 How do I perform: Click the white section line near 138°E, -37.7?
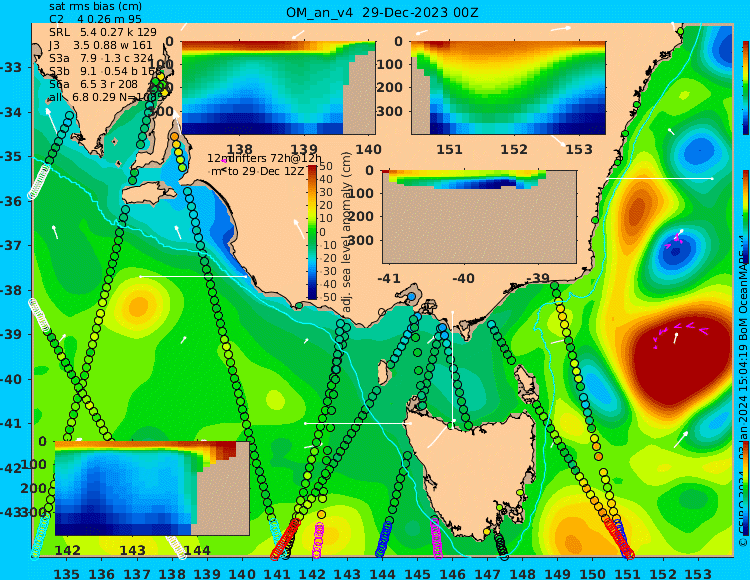coord(193,276)
